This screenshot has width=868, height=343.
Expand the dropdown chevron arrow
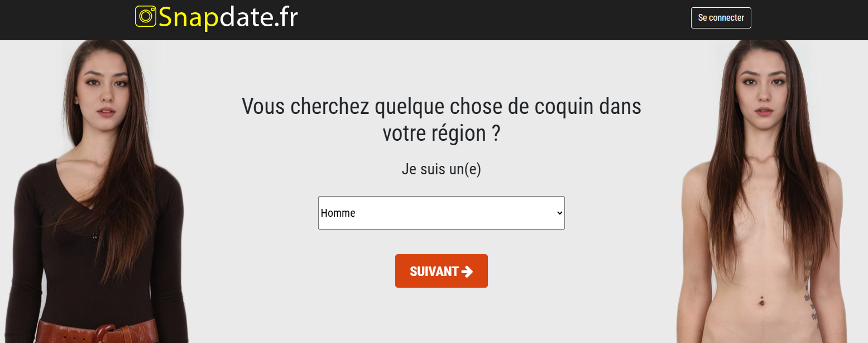559,213
